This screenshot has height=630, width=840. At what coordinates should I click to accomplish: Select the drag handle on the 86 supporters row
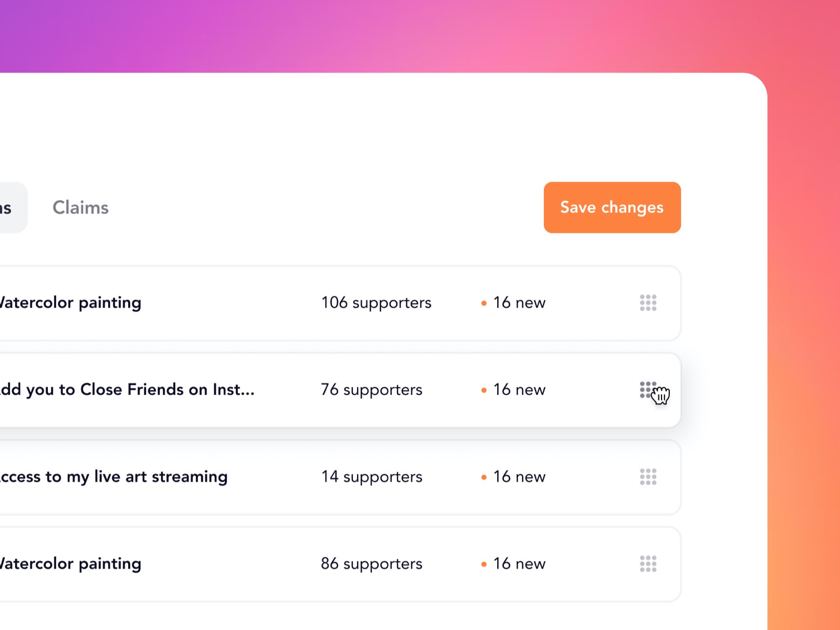[x=648, y=564]
